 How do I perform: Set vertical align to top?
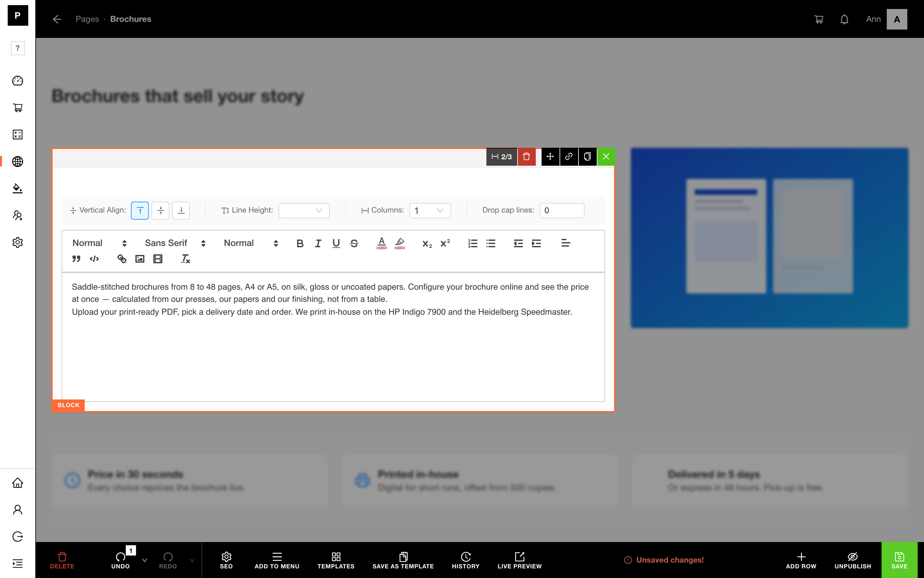click(140, 211)
